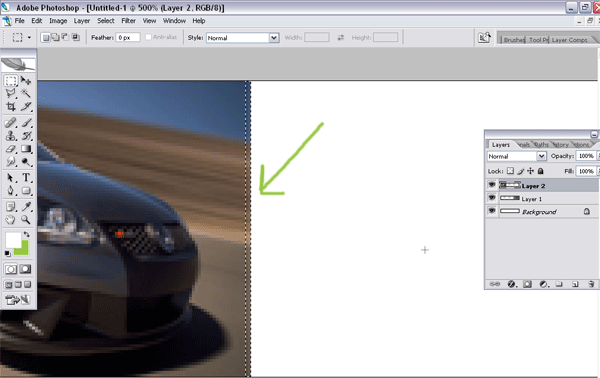The image size is (600, 378).
Task: Switch to the Layers tab
Action: pos(501,145)
